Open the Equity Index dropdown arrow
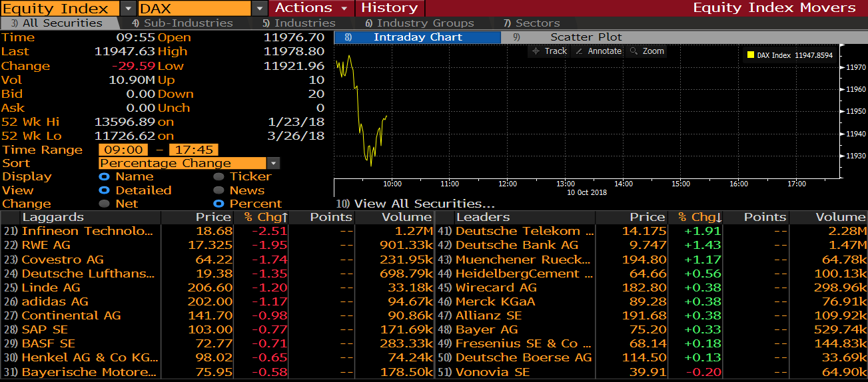 (128, 8)
